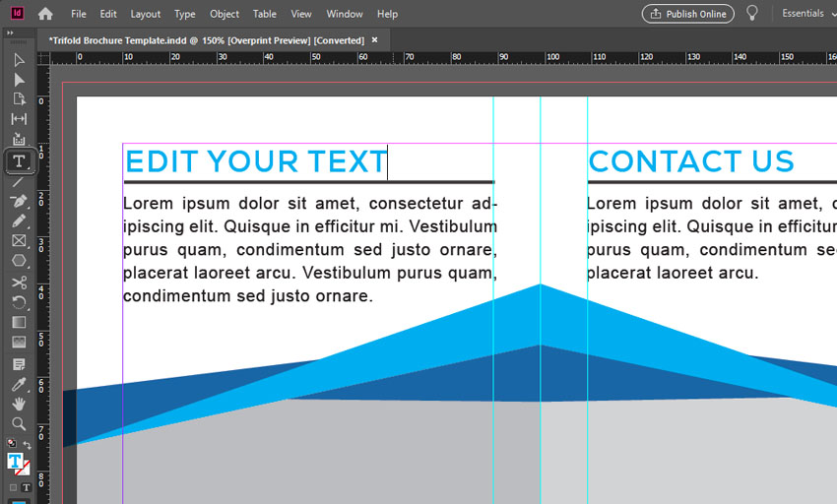Open the Edit menu
The height and width of the screenshot is (504, 837).
(108, 14)
